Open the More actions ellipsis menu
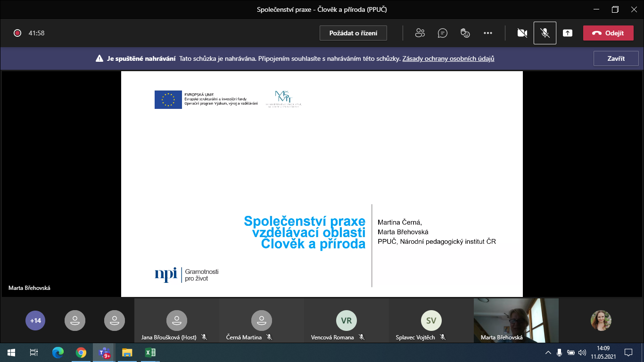Image resolution: width=644 pixels, height=362 pixels. (488, 33)
